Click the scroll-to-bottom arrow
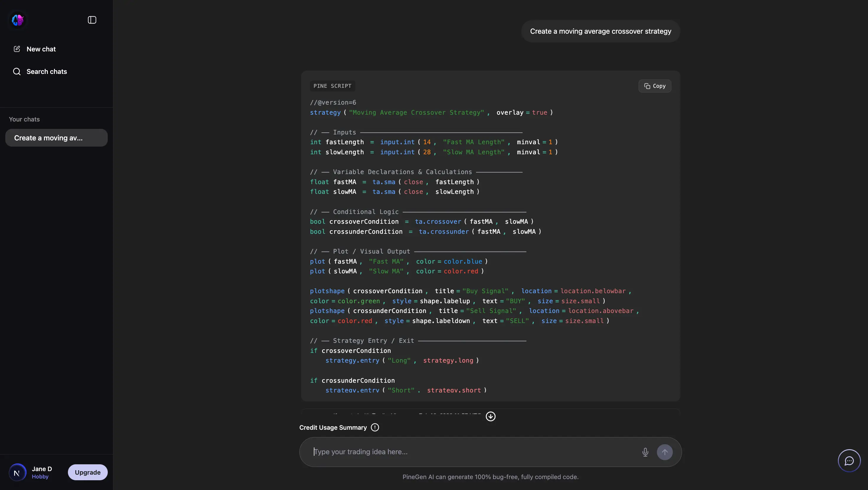 (491, 416)
